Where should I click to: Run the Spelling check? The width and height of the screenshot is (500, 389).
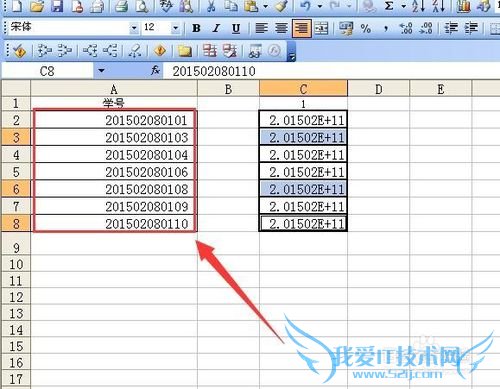point(166,7)
